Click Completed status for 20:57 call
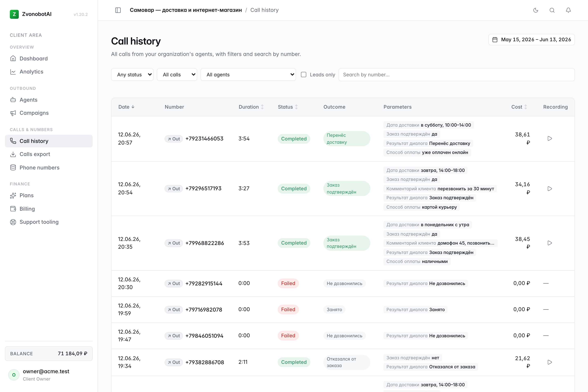 tap(294, 139)
